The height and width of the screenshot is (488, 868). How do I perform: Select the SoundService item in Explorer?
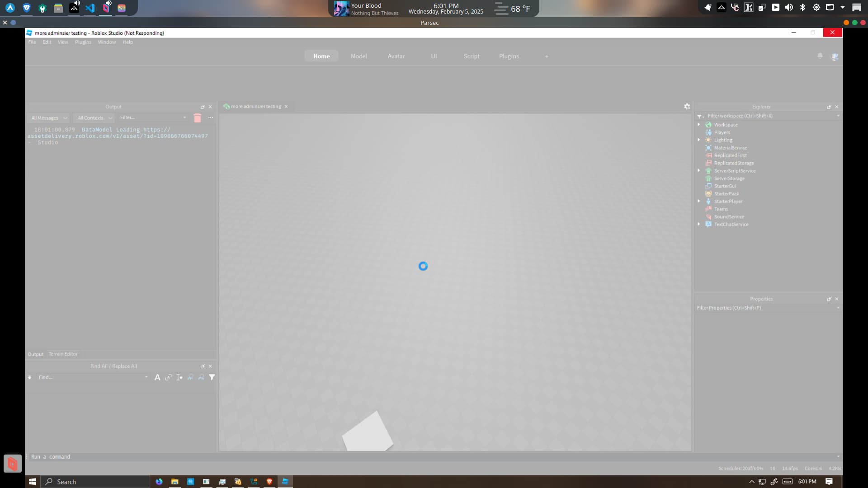click(x=729, y=216)
